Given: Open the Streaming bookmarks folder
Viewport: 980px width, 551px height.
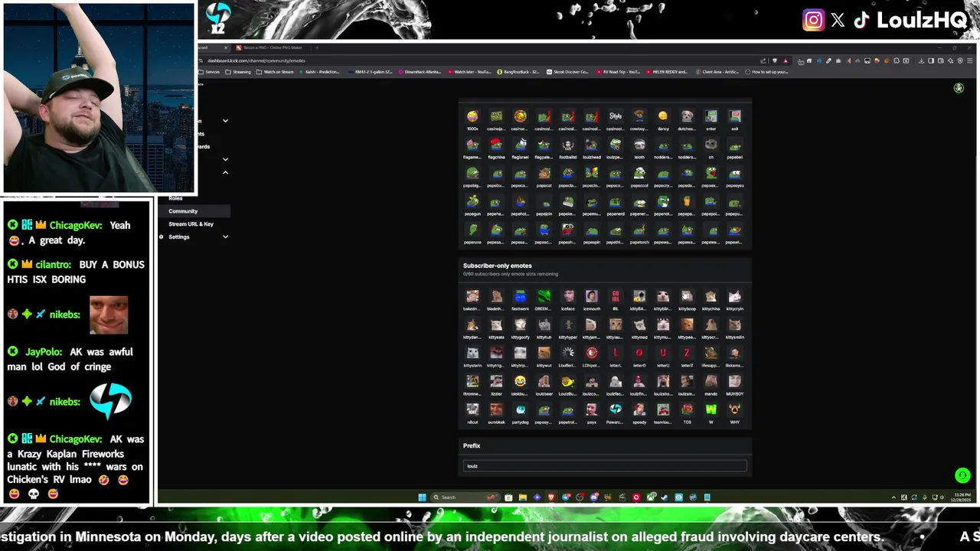Looking at the screenshot, I should coord(238,72).
